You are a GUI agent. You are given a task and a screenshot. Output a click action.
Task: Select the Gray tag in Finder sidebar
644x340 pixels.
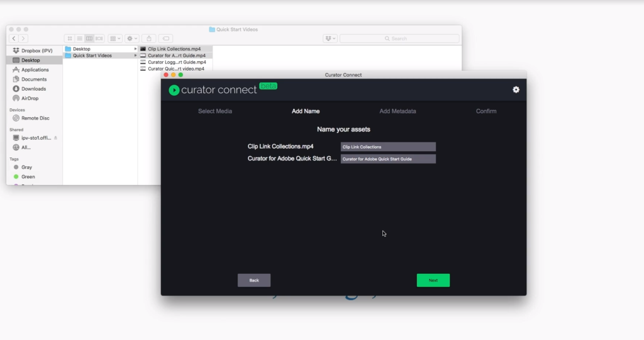click(x=35, y=167)
